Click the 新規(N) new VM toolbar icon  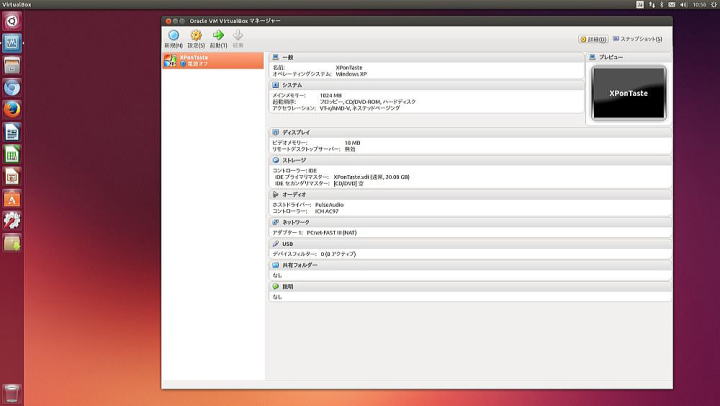[x=174, y=35]
